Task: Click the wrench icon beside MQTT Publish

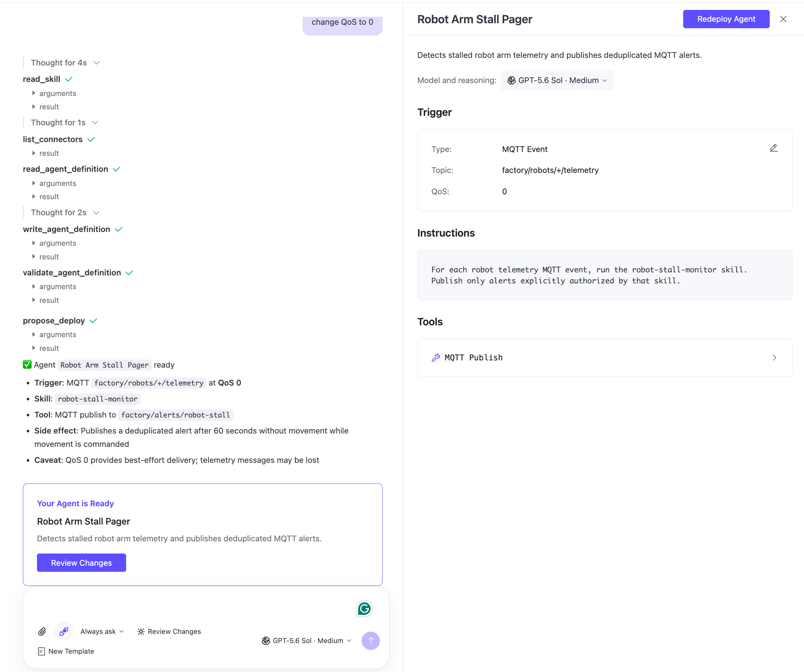Action: point(436,357)
